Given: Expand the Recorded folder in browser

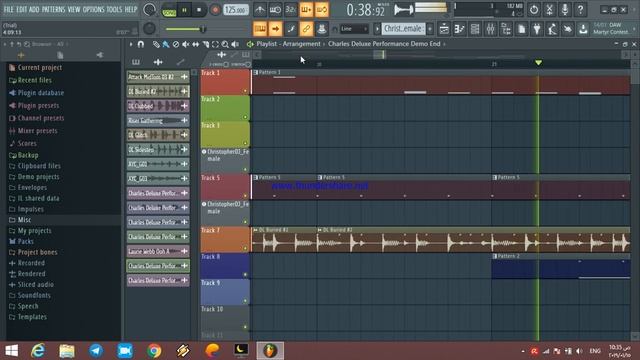Looking at the screenshot, I should click(x=31, y=263).
